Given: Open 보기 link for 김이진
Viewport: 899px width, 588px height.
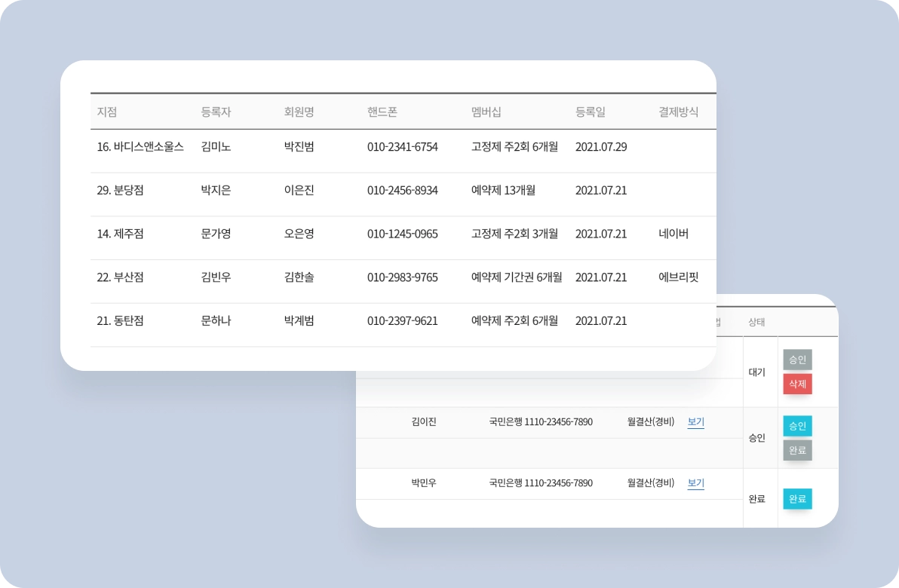Looking at the screenshot, I should point(695,422).
